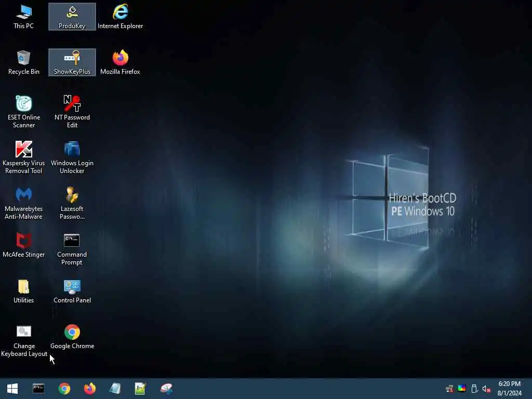Launch Chrome from the taskbar
This screenshot has height=399, width=532.
pyautogui.click(x=64, y=389)
